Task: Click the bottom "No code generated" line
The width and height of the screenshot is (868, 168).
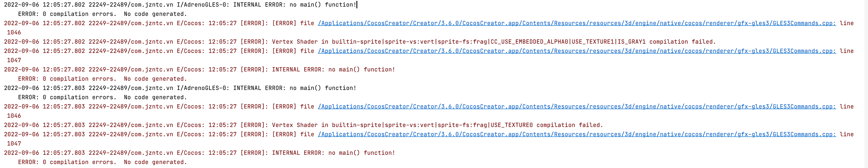Action: click(x=102, y=162)
